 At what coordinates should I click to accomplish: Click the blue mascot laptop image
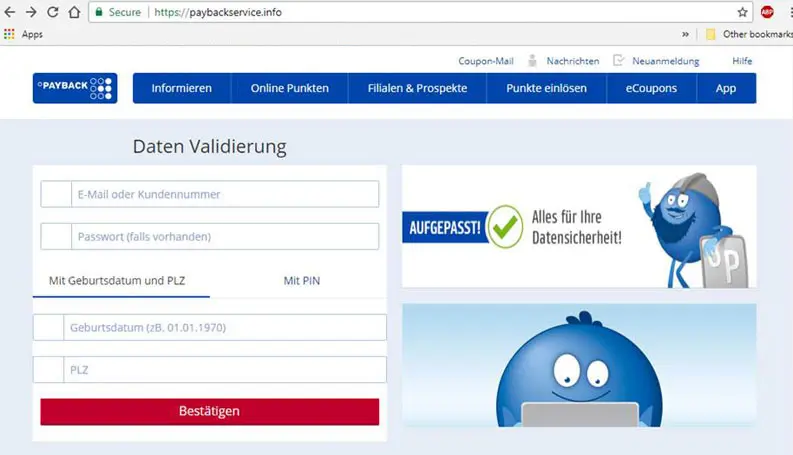tap(579, 365)
